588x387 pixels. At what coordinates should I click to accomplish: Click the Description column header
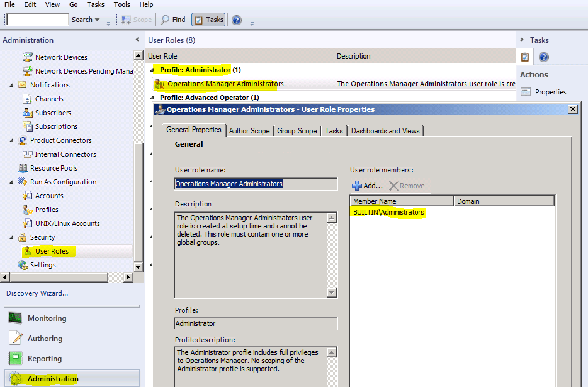(x=354, y=56)
